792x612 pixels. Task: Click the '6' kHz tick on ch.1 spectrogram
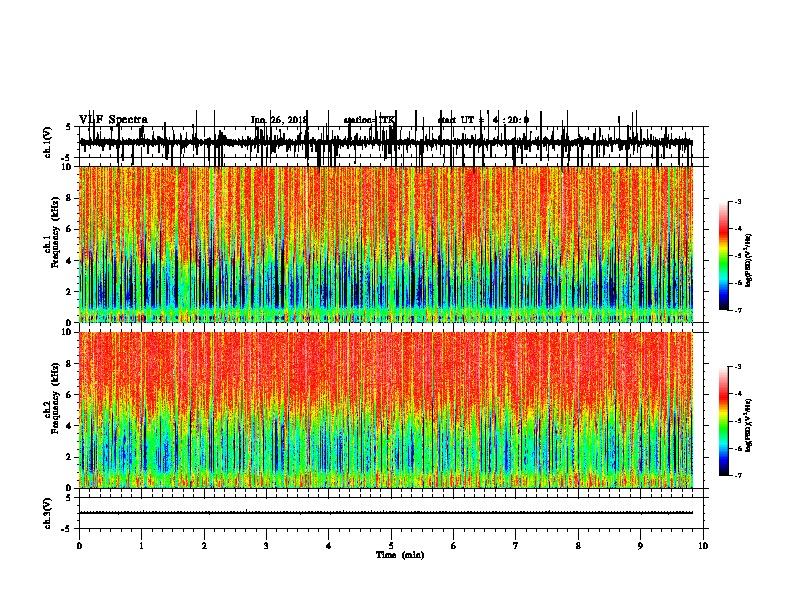[x=70, y=229]
